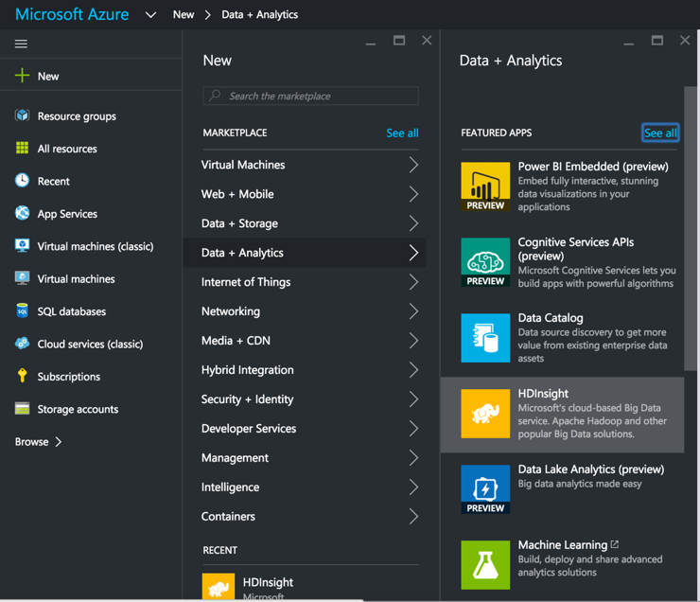Image resolution: width=700 pixels, height=602 pixels.
Task: Click the Virtual machines (classic) monitor icon
Action: 22,245
